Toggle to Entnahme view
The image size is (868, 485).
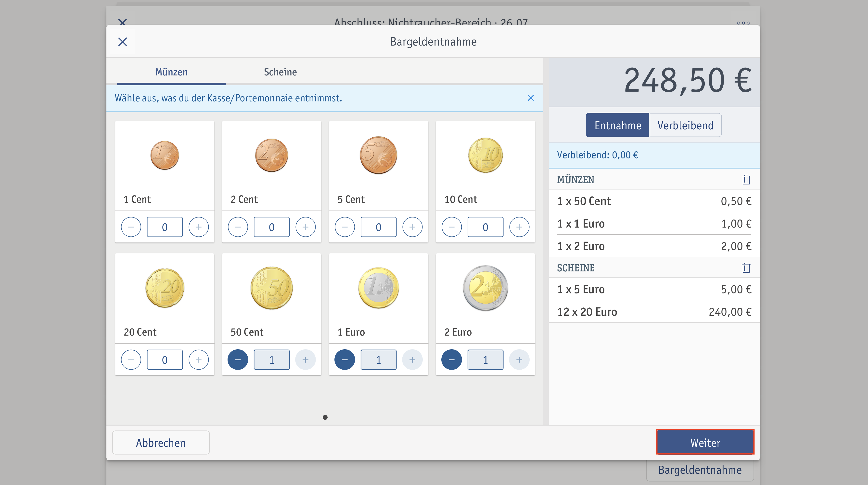618,125
